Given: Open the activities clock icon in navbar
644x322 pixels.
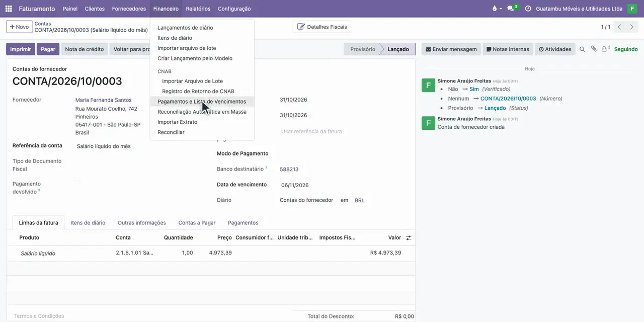Looking at the screenshot, I should tap(528, 9).
